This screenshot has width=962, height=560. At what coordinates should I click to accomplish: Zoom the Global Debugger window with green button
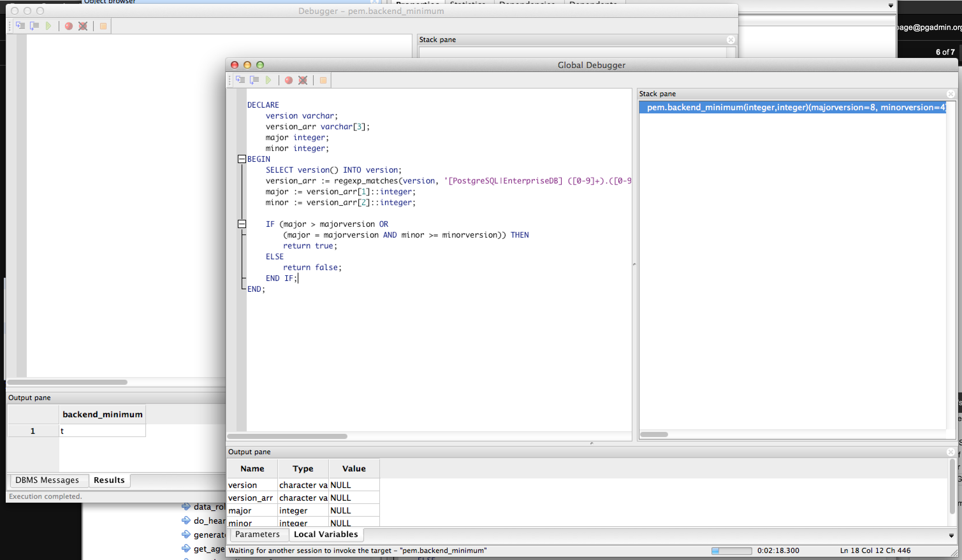260,65
